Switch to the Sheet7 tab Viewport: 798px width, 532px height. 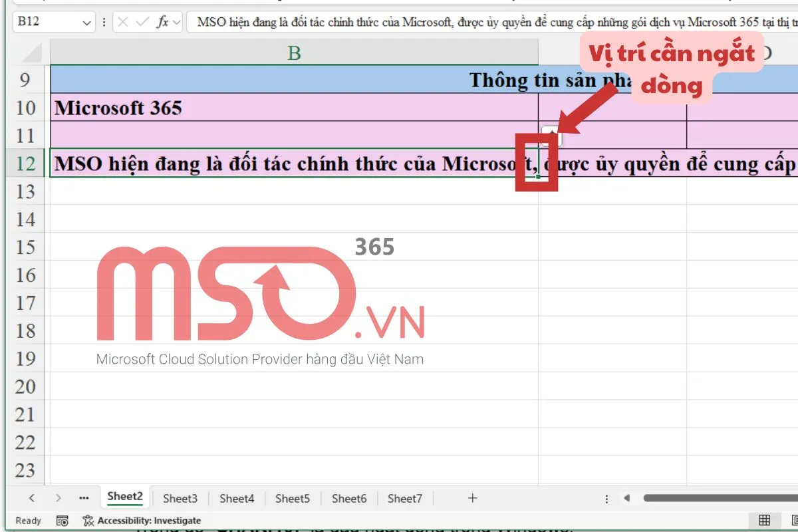point(405,498)
